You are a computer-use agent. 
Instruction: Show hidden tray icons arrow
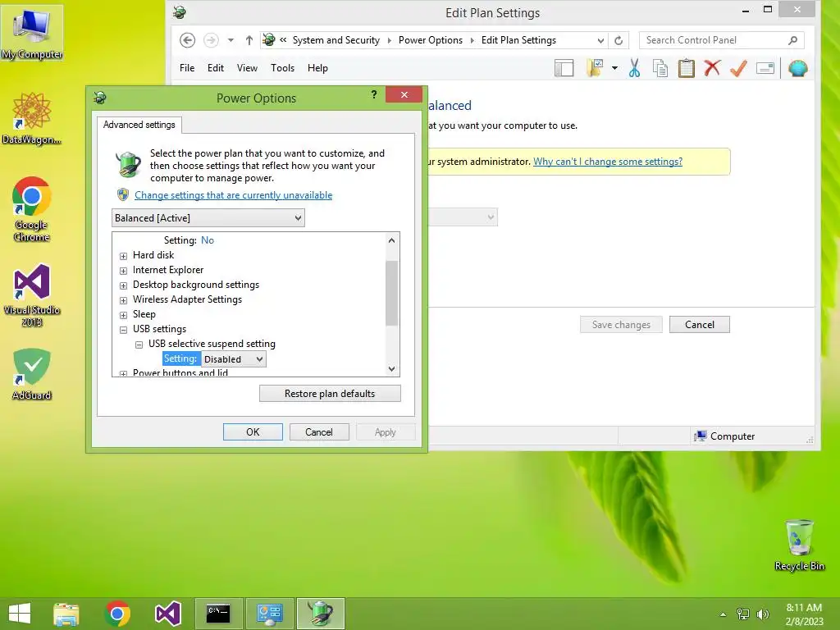point(723,614)
